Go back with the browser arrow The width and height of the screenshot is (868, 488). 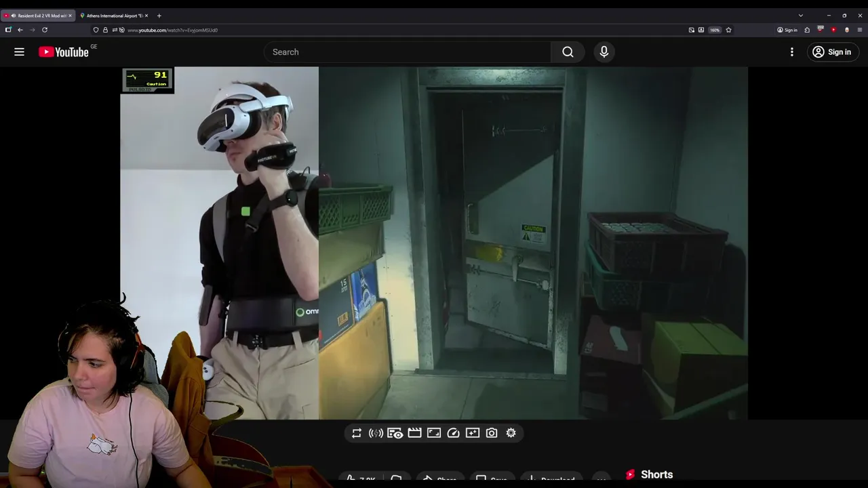[x=20, y=30]
